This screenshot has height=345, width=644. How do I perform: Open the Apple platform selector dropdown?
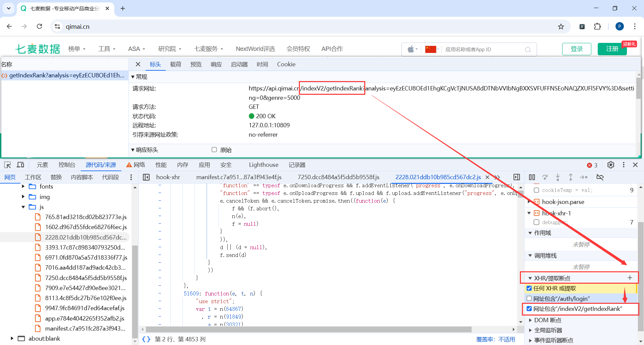pos(413,50)
